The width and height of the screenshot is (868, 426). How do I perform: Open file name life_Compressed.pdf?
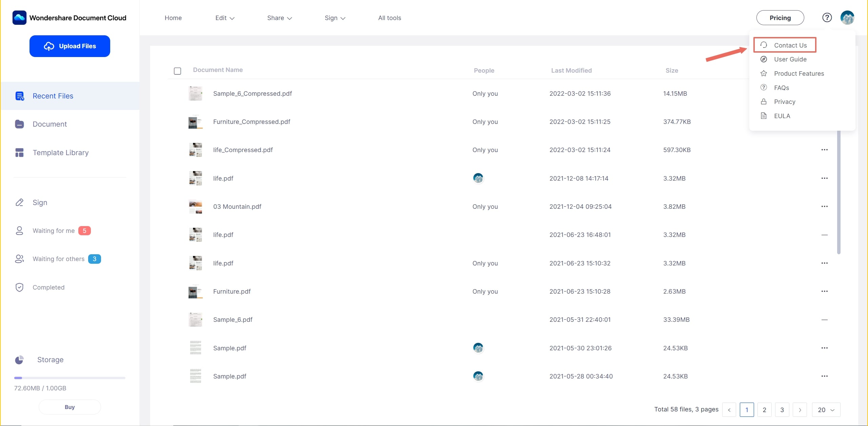pos(243,150)
